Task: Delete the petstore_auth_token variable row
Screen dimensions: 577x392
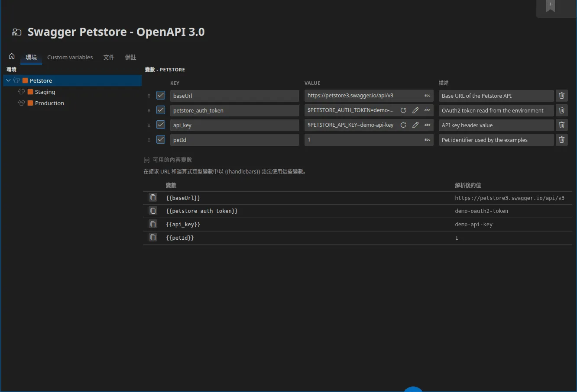Action: (562, 110)
